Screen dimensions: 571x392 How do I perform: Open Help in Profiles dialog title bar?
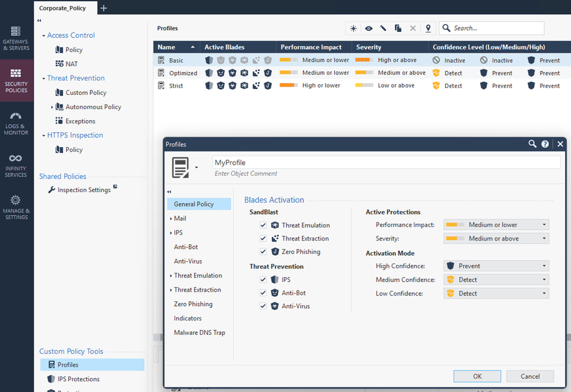coord(545,144)
